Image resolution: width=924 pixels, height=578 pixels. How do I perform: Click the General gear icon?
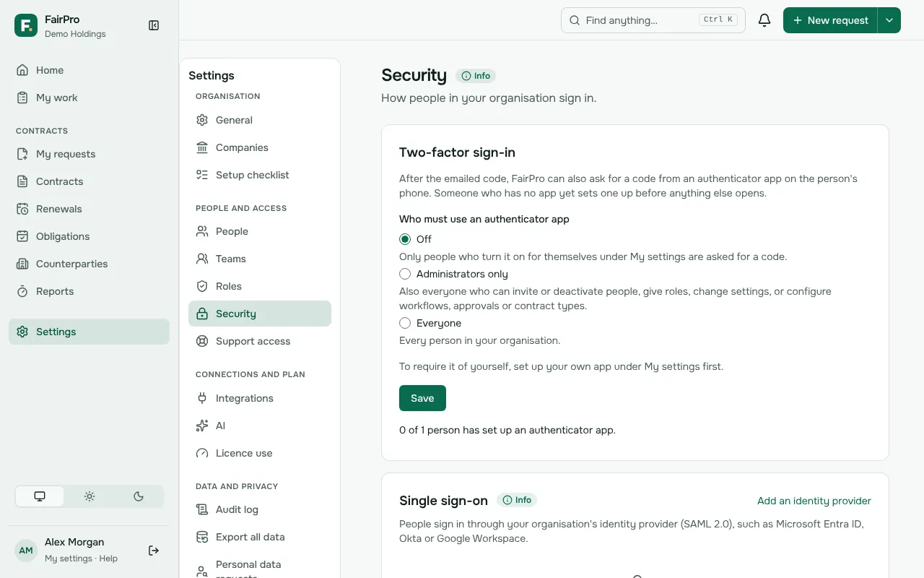click(202, 120)
